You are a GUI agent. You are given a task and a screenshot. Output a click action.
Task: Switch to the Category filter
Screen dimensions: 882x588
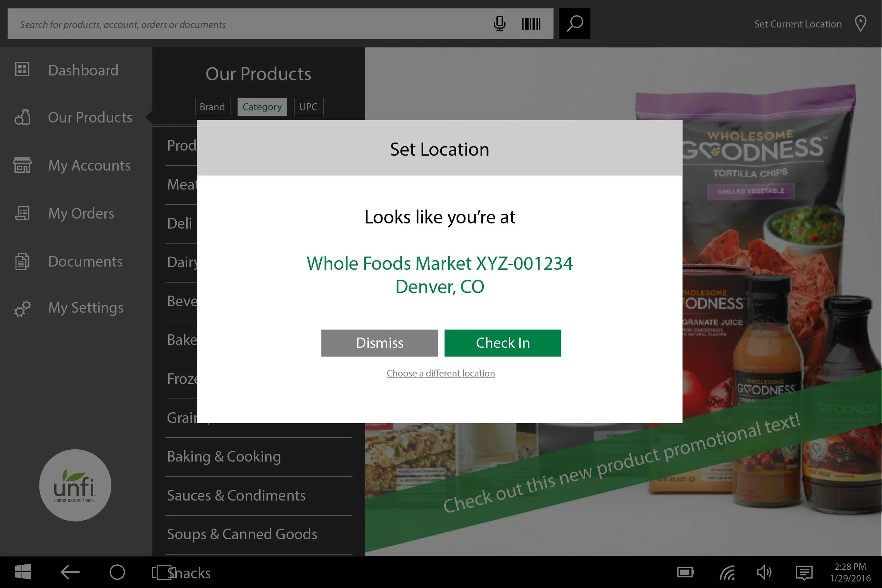(x=262, y=107)
